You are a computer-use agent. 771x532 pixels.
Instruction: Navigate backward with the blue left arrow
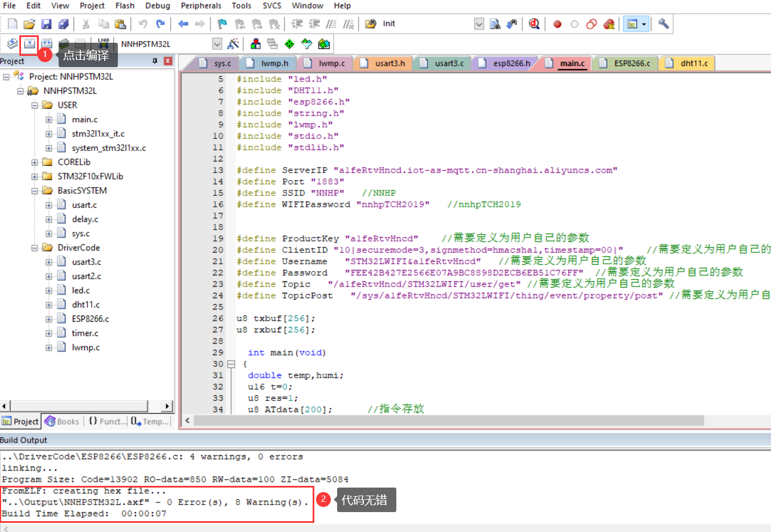(183, 24)
